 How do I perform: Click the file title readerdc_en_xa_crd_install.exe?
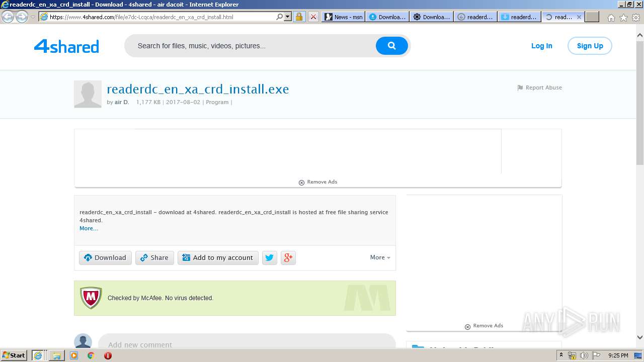[198, 89]
